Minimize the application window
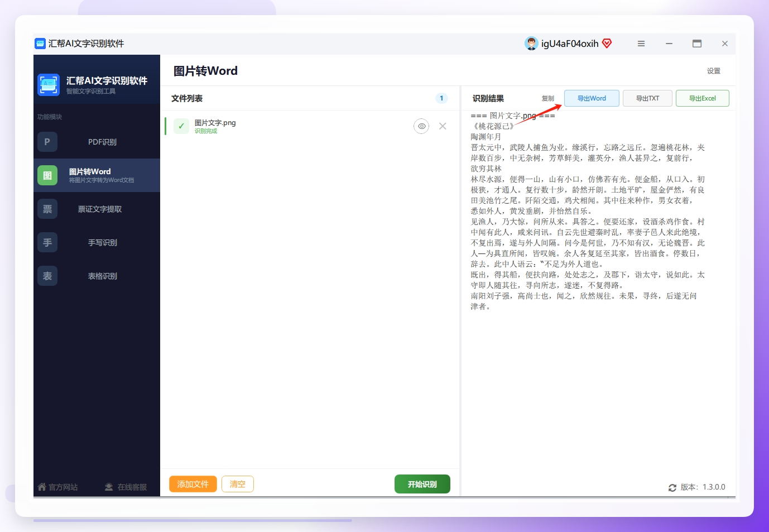 pyautogui.click(x=669, y=44)
